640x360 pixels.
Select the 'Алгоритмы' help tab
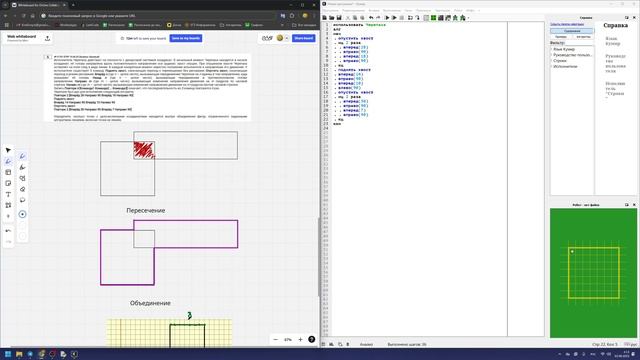583,37
